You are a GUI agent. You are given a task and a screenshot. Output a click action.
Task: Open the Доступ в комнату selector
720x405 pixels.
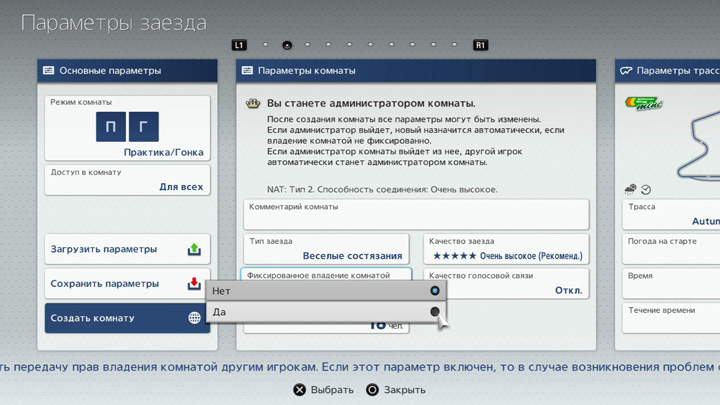[127, 180]
